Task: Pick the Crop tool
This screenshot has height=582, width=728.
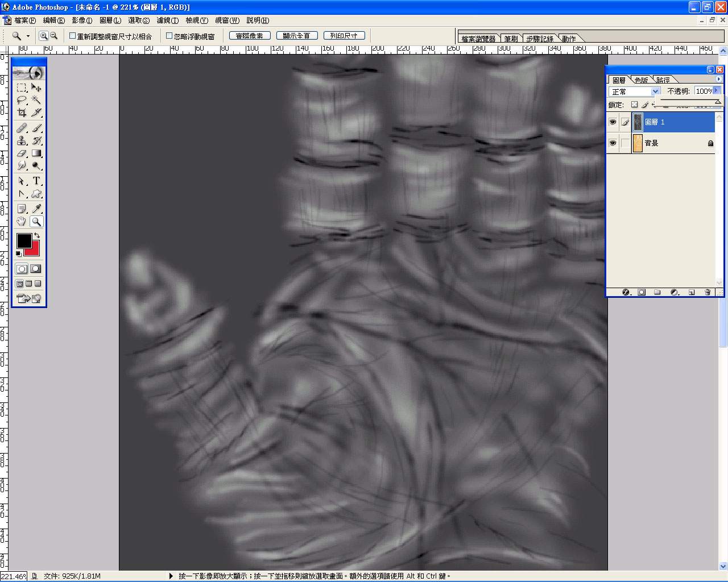Action: 22,113
